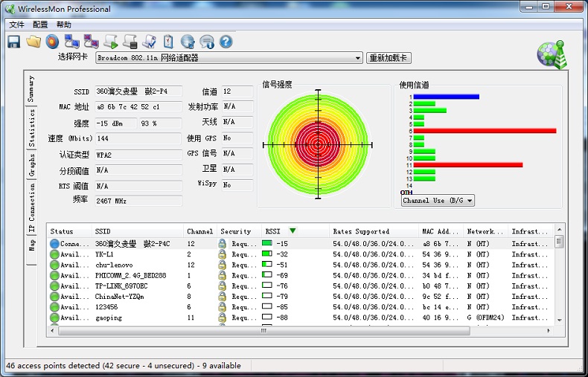Click the blue help question mark icon
The width and height of the screenshot is (588, 377).
click(x=226, y=42)
